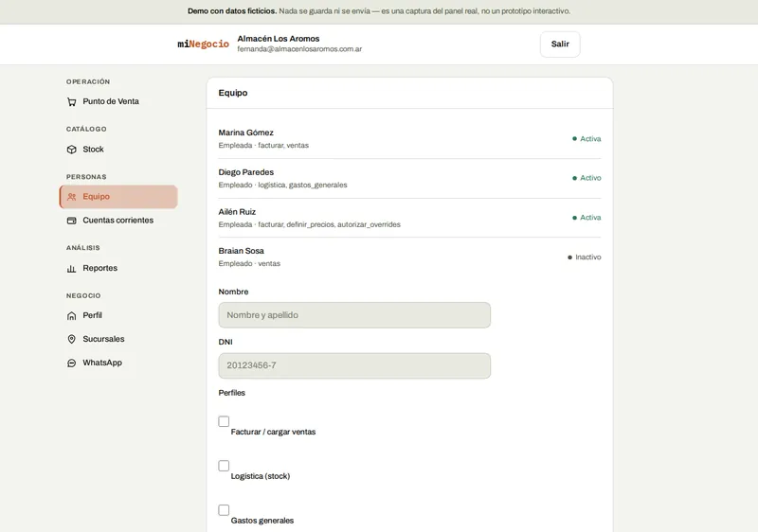Click the box icon beside Stock
758x532 pixels.
click(72, 150)
